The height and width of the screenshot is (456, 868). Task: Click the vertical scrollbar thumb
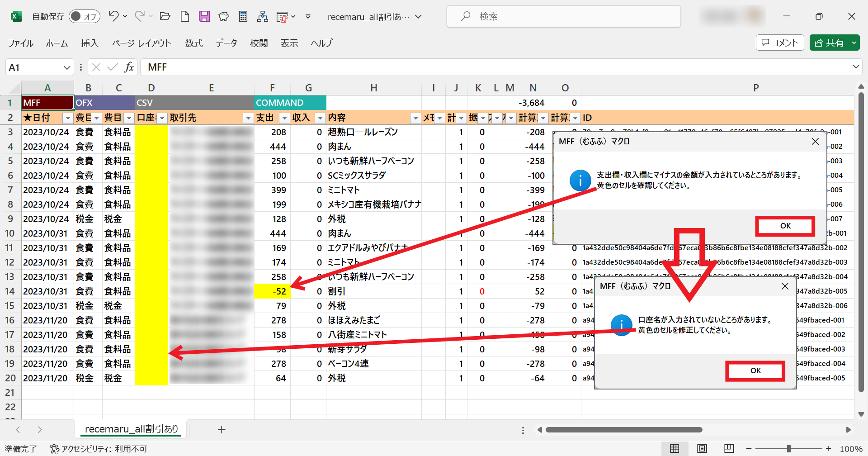[x=861, y=242]
